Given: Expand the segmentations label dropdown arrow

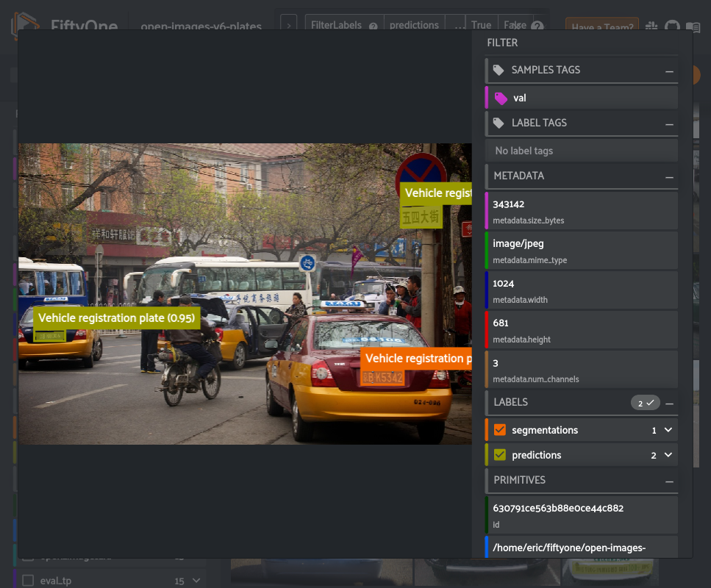Looking at the screenshot, I should pyautogui.click(x=668, y=430).
